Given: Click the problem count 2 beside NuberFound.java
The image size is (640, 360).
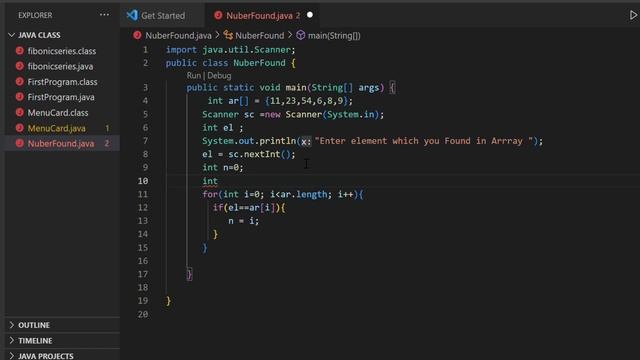Looking at the screenshot, I should click(107, 143).
